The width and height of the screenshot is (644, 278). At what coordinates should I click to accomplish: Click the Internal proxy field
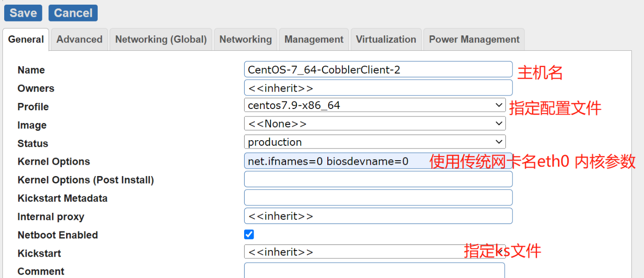(x=378, y=216)
